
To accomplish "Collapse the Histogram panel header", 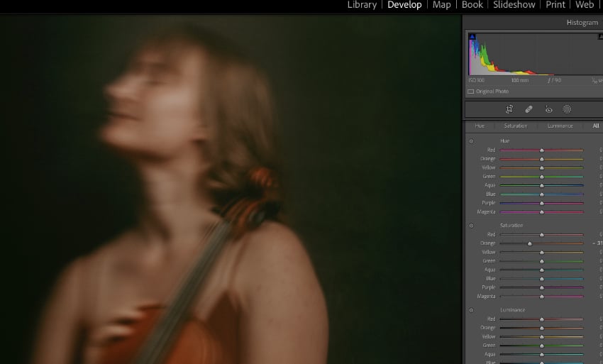I will tap(582, 23).
